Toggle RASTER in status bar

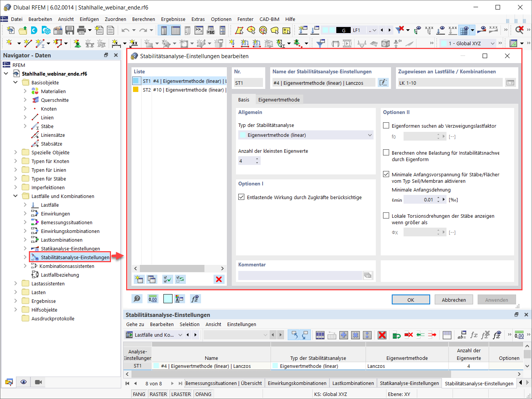tap(158, 394)
